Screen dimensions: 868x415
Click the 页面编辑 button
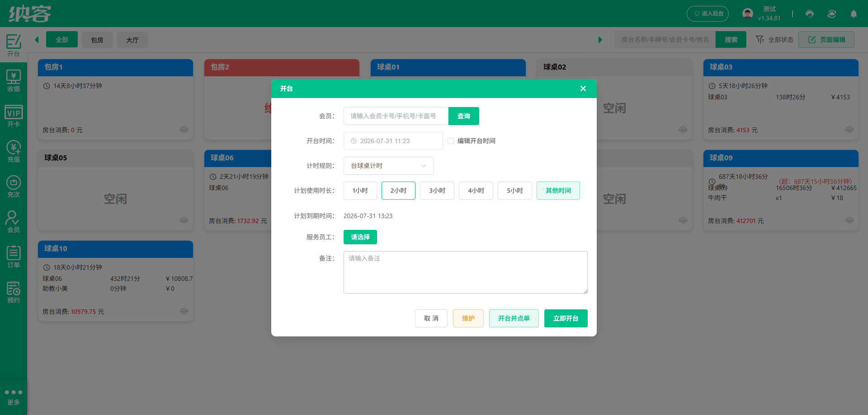point(826,40)
